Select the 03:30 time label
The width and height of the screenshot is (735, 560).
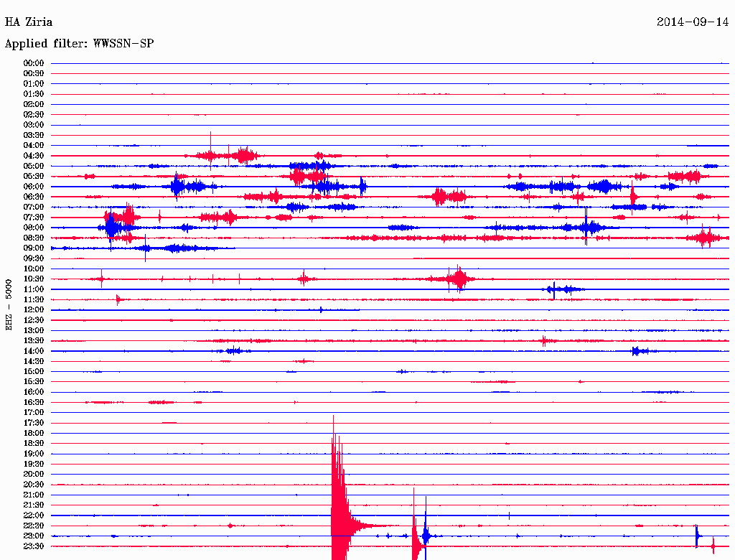pos(34,135)
